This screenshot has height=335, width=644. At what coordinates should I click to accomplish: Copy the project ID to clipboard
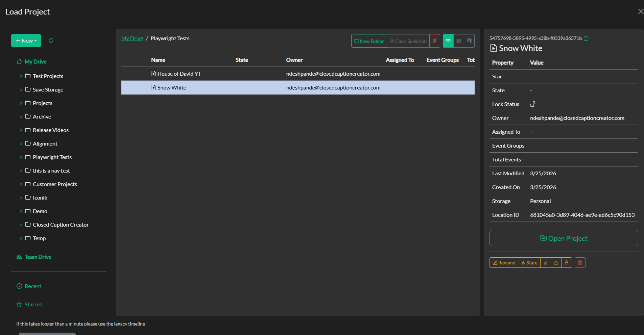(586, 38)
